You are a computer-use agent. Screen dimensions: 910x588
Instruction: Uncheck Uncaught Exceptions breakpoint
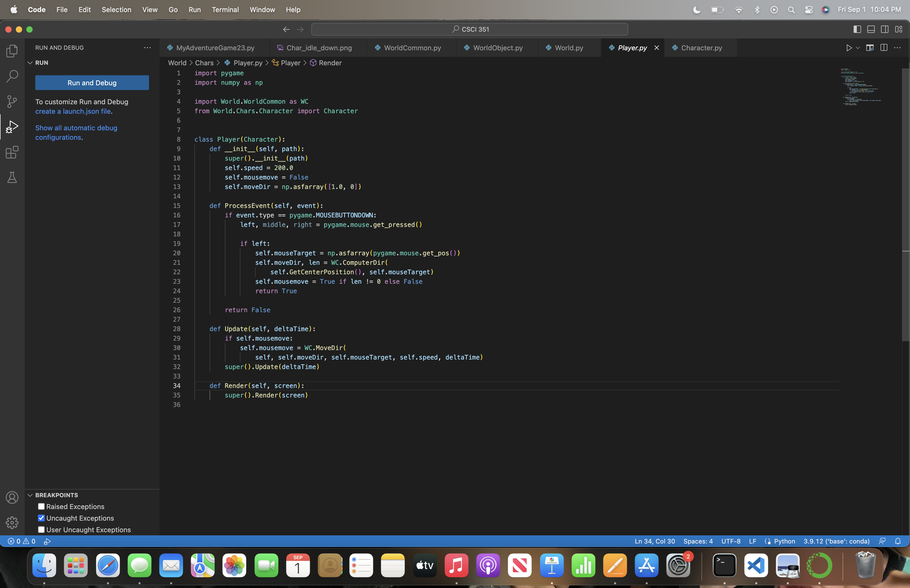[x=41, y=518]
